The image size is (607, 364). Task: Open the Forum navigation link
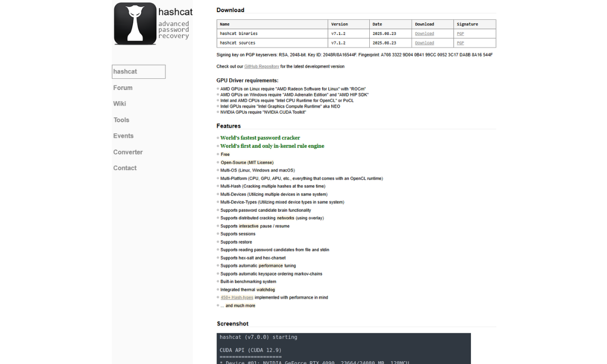[x=123, y=87]
